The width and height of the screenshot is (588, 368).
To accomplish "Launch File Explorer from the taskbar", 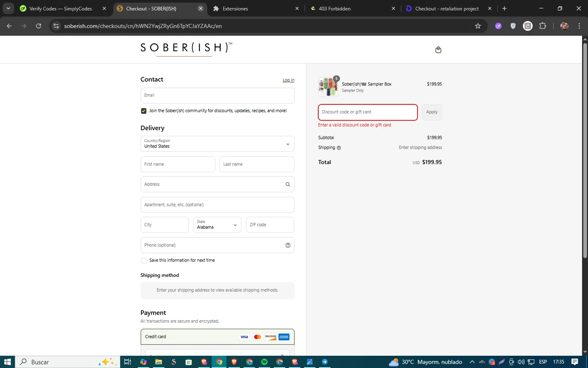I will (x=158, y=362).
